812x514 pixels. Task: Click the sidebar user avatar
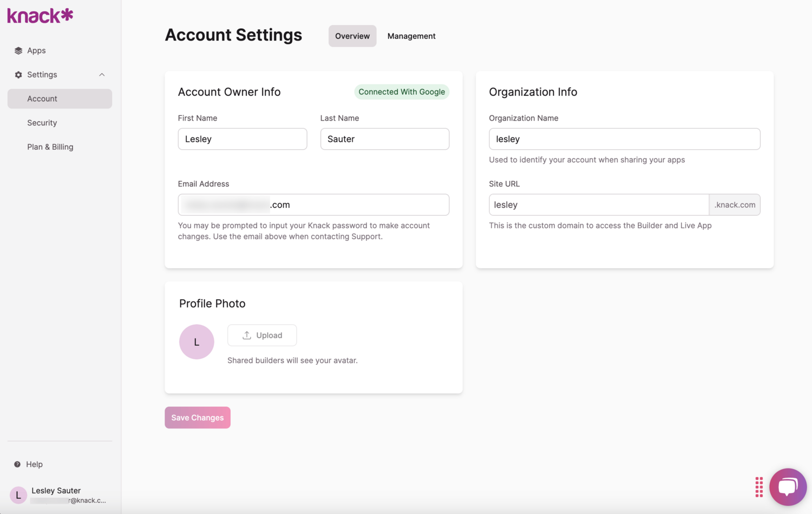click(x=18, y=495)
